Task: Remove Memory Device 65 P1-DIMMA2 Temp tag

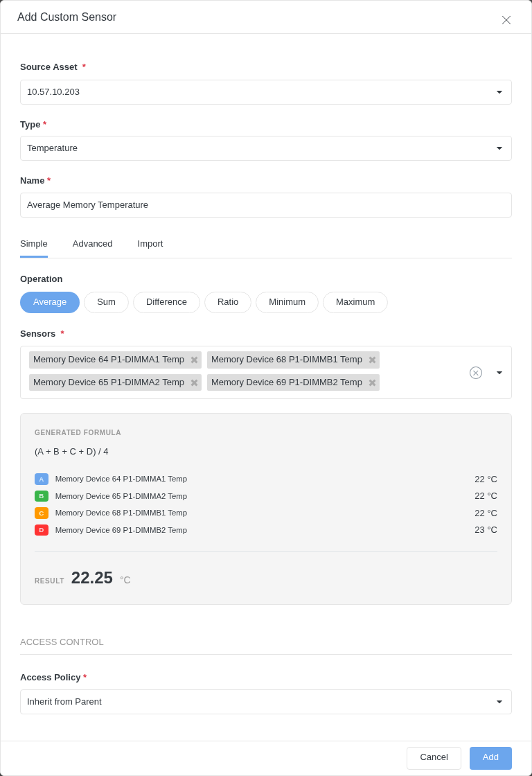Action: point(194,382)
